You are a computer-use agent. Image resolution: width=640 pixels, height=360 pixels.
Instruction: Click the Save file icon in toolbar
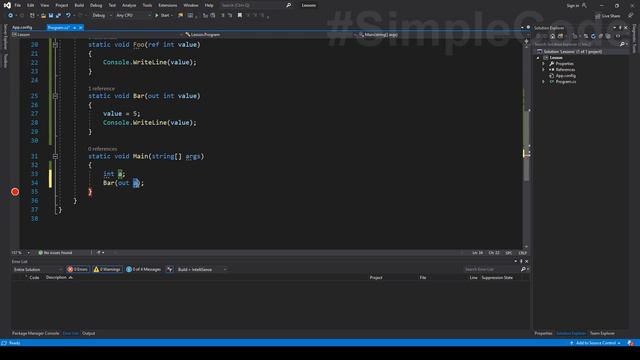[x=51, y=16]
